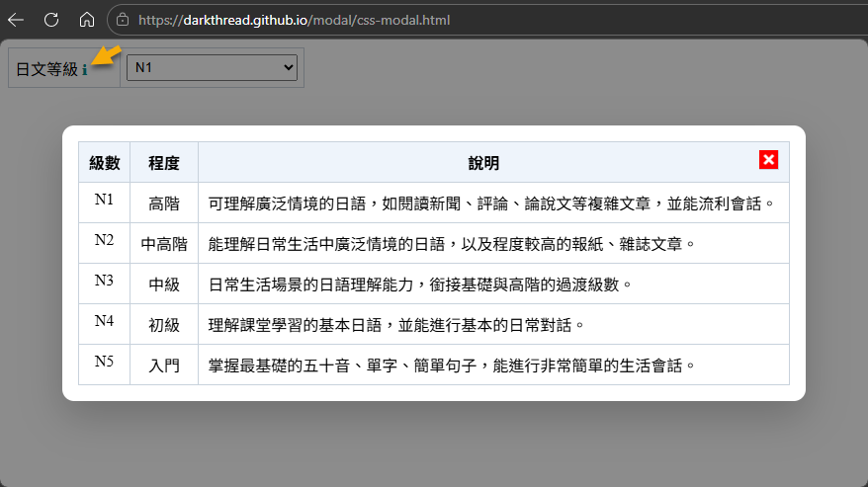Click the 級數 column header

pos(105,162)
